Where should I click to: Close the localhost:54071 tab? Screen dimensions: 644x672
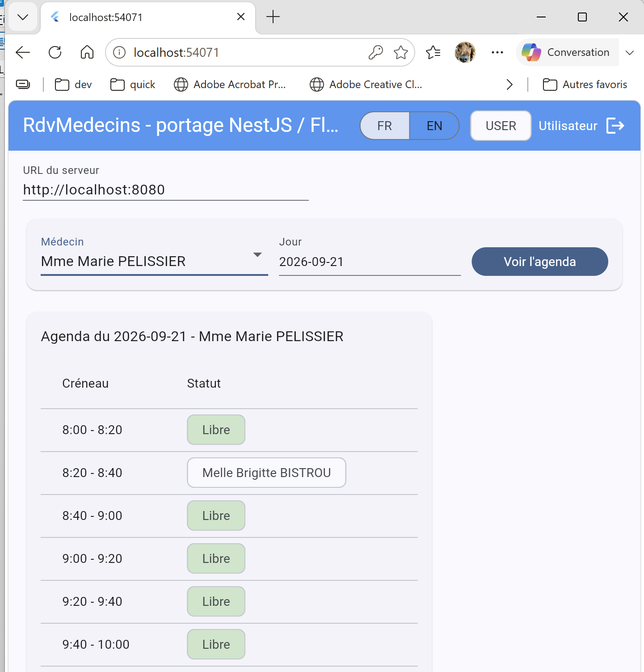point(241,17)
